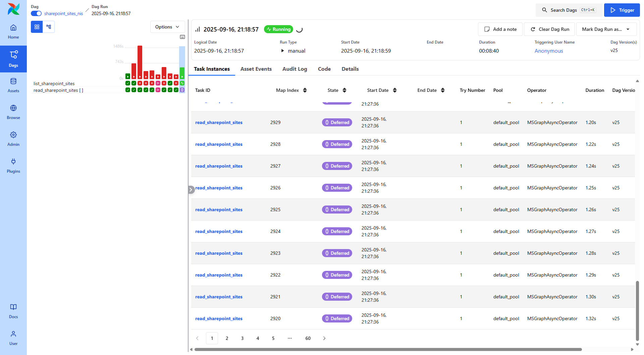Screen dimensions: 644x355
Task: Open Mark Dag Run as dropdown
Action: [606, 29]
